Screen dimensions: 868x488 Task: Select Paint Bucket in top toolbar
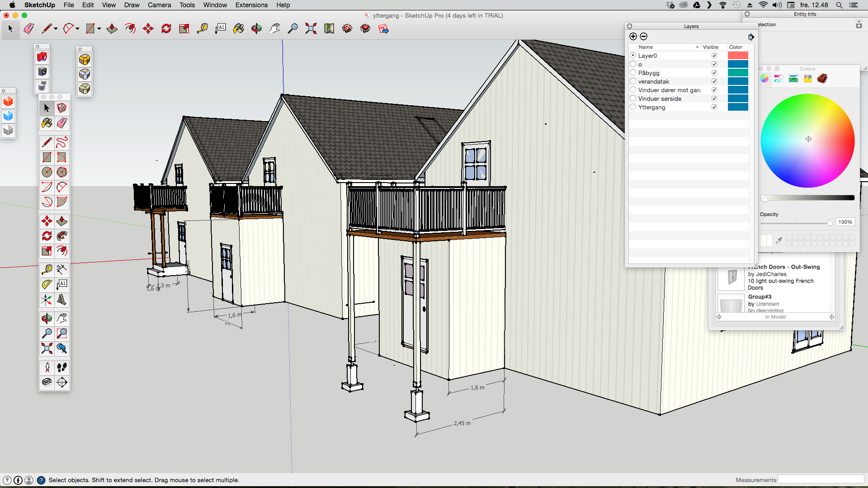pyautogui.click(x=239, y=28)
